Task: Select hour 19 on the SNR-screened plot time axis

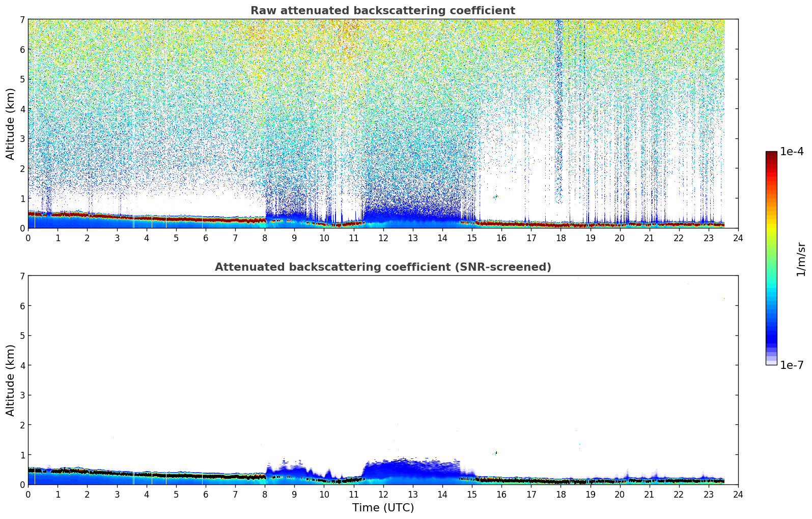Action: pos(590,494)
